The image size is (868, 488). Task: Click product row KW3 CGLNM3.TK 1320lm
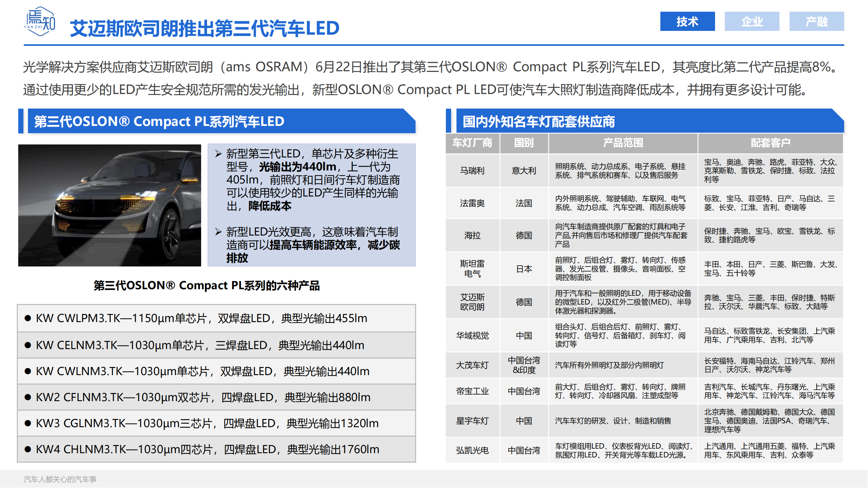tap(216, 423)
